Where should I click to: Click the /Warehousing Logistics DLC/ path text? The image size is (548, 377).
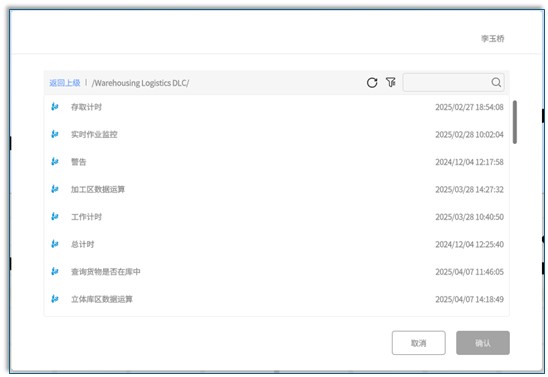[140, 83]
